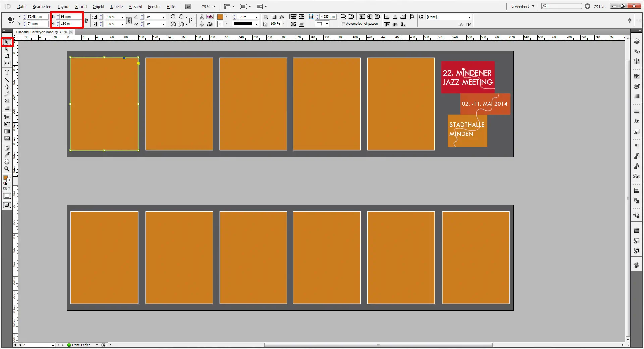Screen dimensions: 644x349
Task: Open the Fenster menu
Action: pos(154,6)
